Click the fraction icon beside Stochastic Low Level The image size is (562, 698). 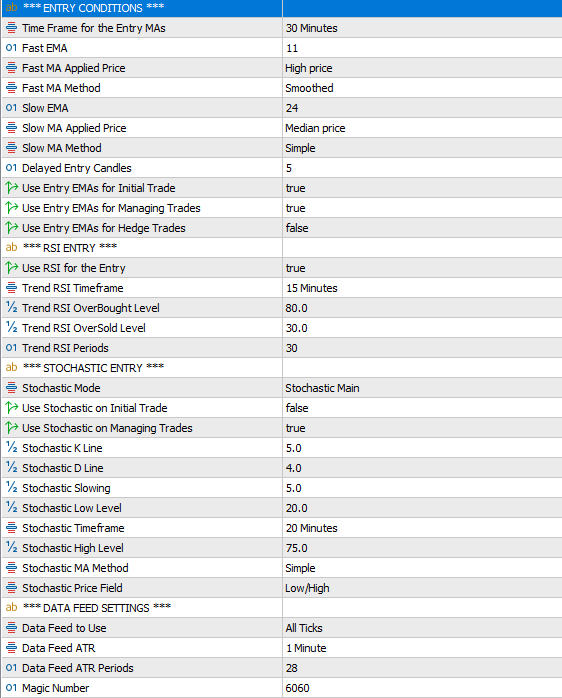(12, 507)
